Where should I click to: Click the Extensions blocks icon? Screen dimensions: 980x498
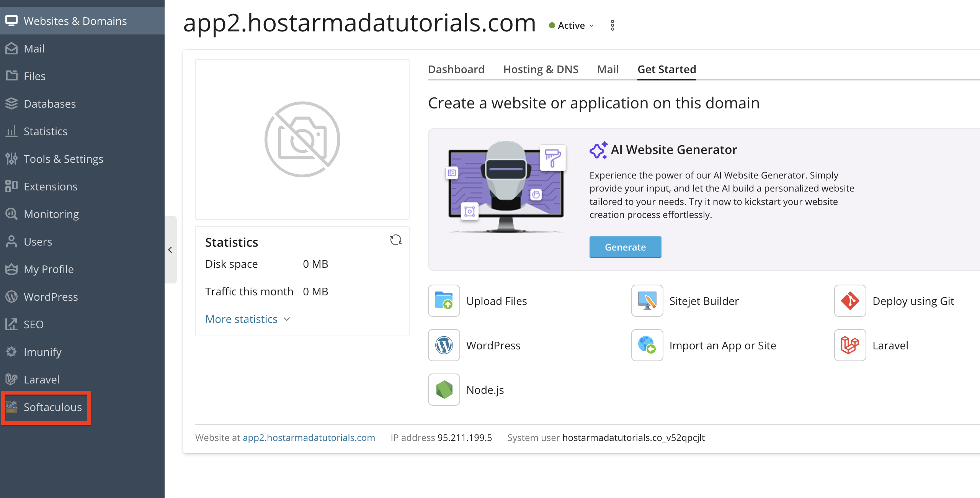(11, 186)
